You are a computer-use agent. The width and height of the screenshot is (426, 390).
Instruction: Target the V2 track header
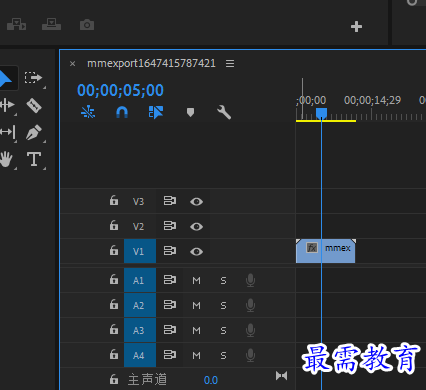tap(138, 226)
